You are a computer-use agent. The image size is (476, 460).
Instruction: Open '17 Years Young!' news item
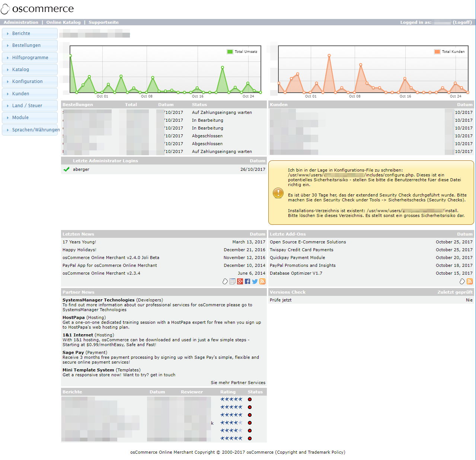point(79,242)
